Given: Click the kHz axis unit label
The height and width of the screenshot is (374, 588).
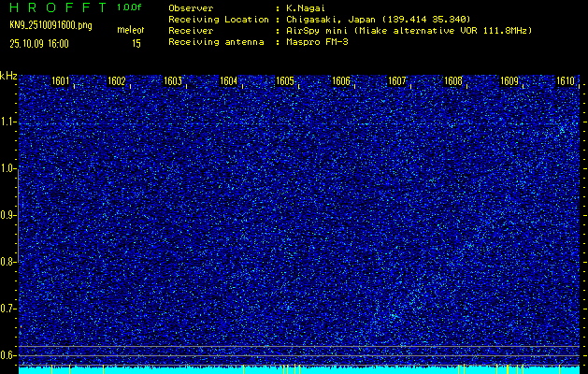Looking at the screenshot, I should click(x=8, y=76).
